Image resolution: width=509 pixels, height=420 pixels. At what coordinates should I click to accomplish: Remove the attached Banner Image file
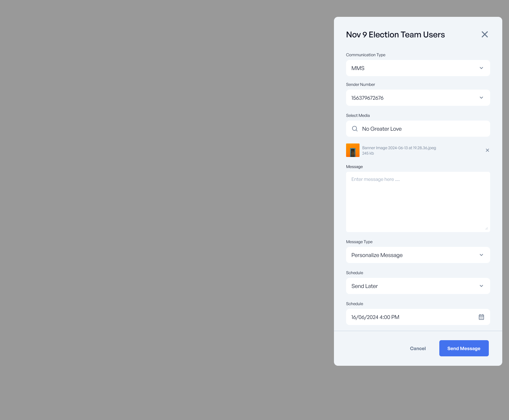(x=487, y=150)
